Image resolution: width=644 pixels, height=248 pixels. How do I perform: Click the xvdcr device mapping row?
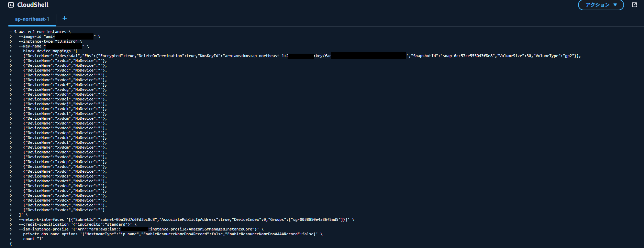click(65, 171)
